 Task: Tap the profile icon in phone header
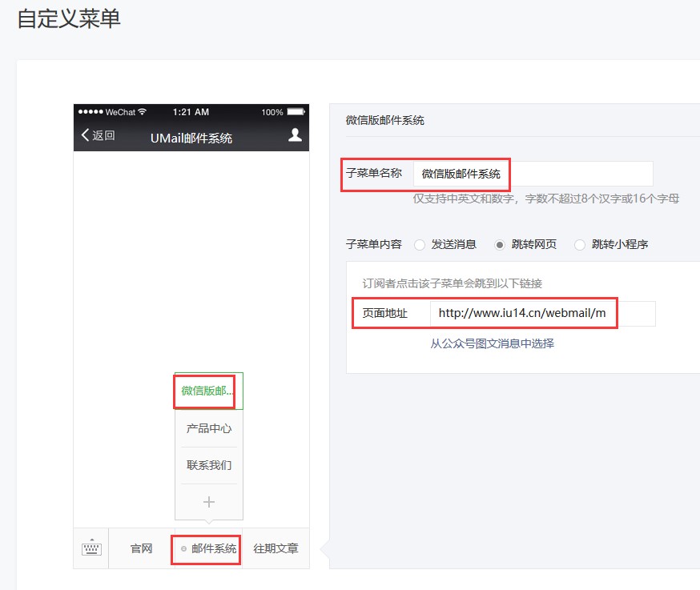point(295,135)
